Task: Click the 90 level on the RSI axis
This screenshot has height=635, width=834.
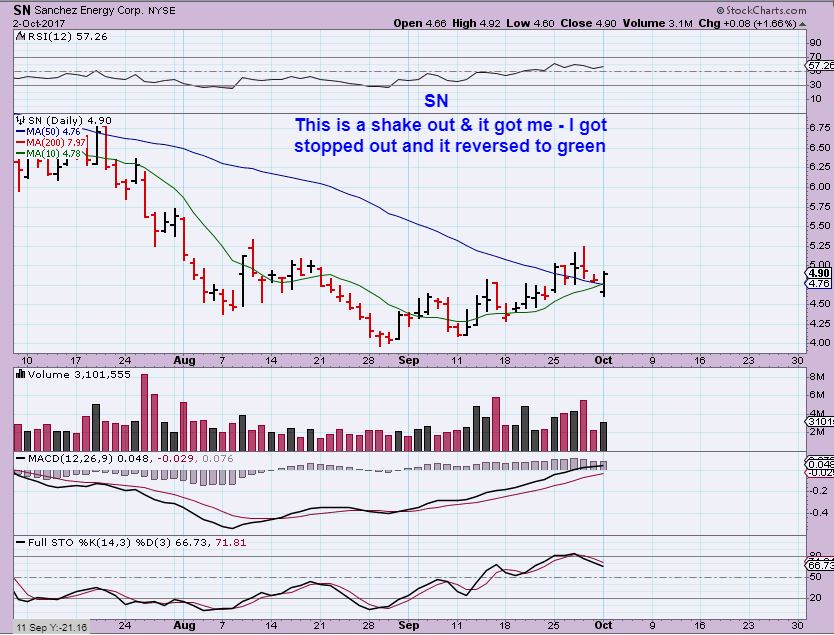Action: pyautogui.click(x=815, y=43)
